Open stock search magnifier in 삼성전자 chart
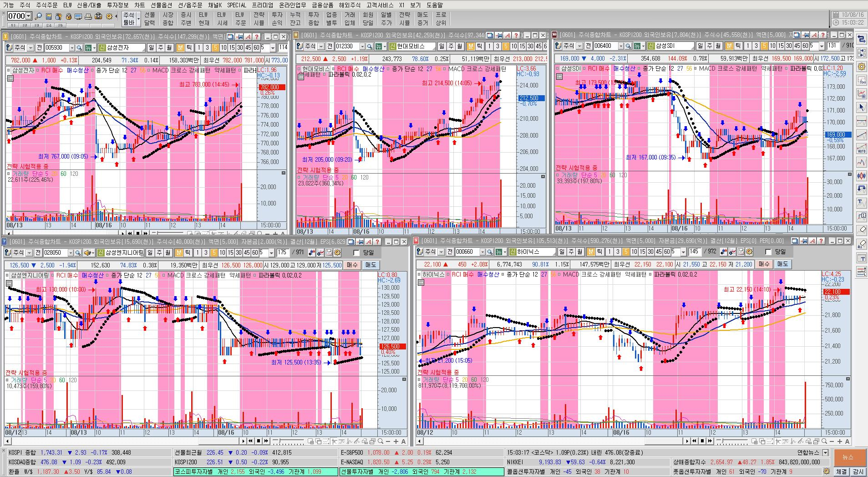Viewport: 868px width, 477px height. [79, 48]
